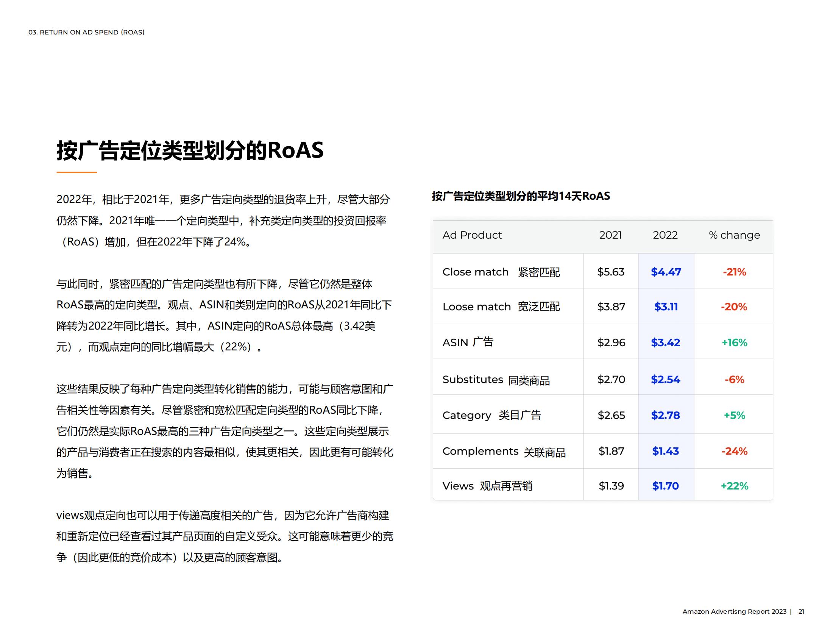The image size is (833, 644).
Task: Select the "% change" column header
Action: pos(734,235)
